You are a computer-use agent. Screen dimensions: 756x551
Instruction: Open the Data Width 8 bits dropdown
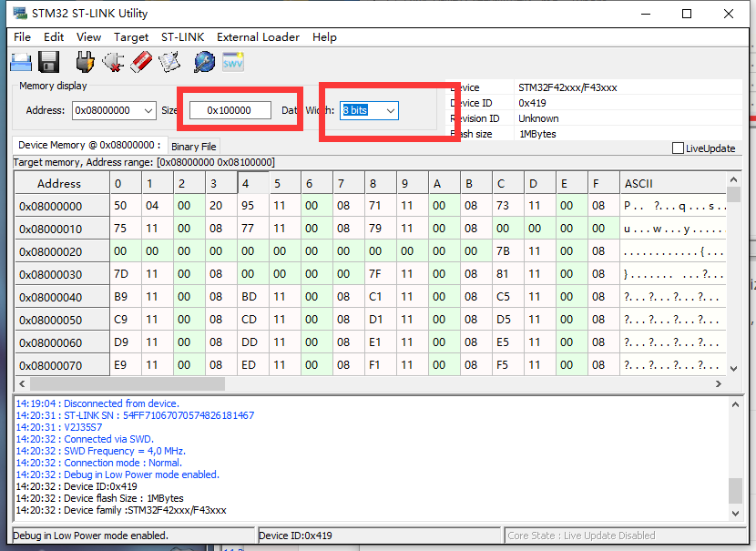pos(369,111)
